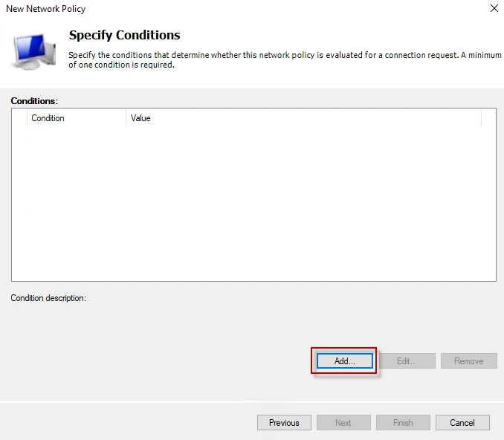Click the New Network Policy title bar
The height and width of the screenshot is (440, 504).
pyautogui.click(x=223, y=9)
